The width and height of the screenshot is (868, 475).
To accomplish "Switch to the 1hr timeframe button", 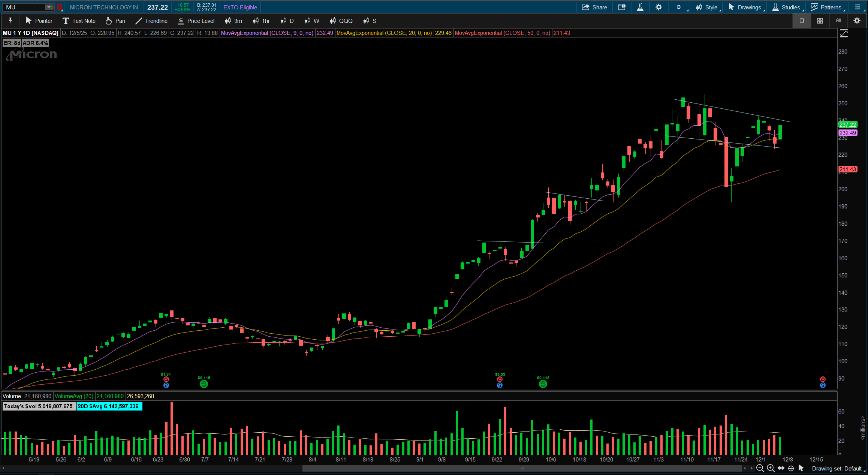I will pos(261,21).
